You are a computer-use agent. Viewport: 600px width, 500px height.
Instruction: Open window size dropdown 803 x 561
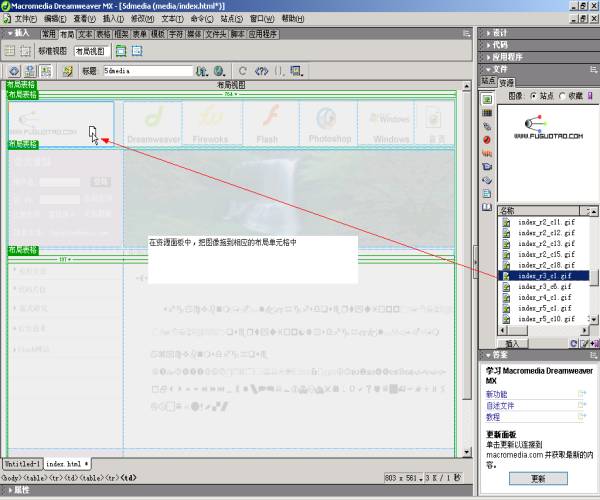(404, 478)
